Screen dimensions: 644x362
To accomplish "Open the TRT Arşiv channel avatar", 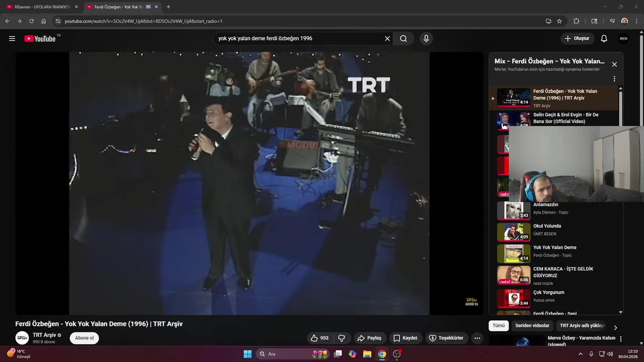I will click(22, 338).
